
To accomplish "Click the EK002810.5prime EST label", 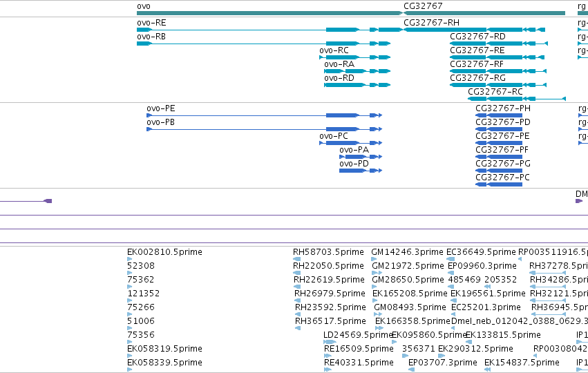I will click(x=164, y=252).
